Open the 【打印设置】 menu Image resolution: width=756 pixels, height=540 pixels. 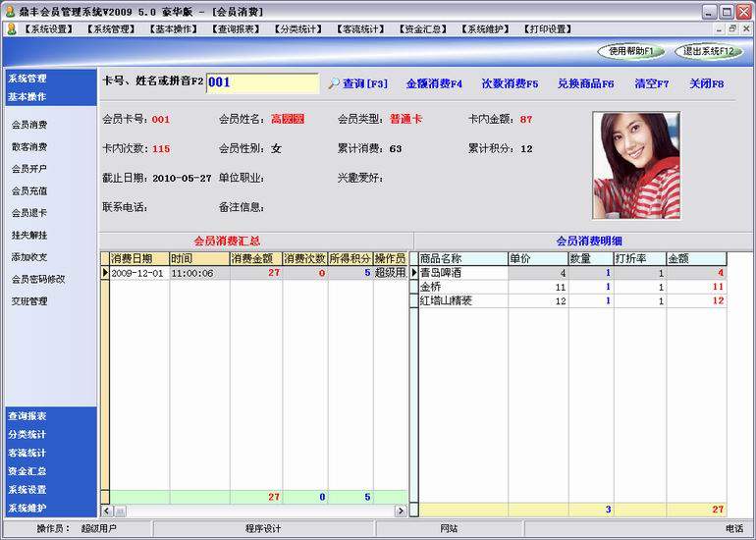point(548,28)
